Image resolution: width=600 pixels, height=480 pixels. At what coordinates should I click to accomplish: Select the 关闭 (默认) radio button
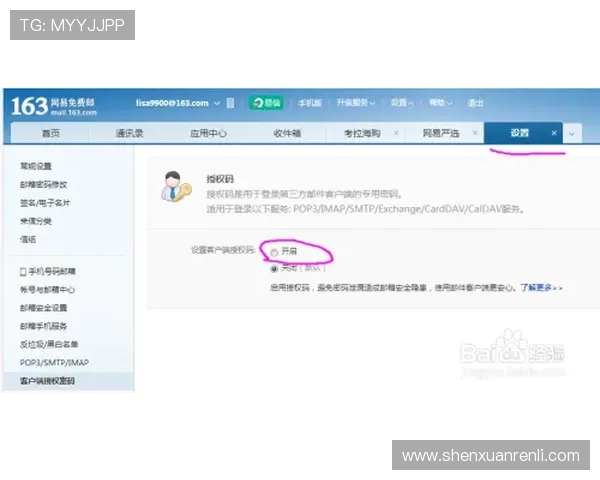coord(274,269)
